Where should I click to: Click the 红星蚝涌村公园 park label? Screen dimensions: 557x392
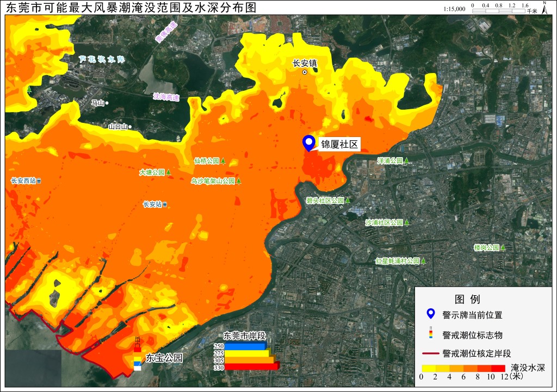398,262
